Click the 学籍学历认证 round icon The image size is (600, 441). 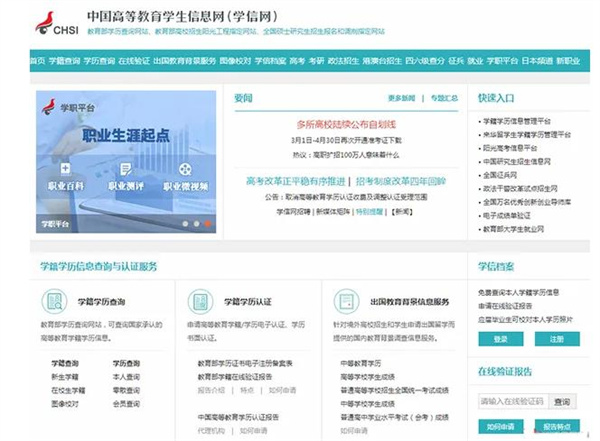click(201, 301)
